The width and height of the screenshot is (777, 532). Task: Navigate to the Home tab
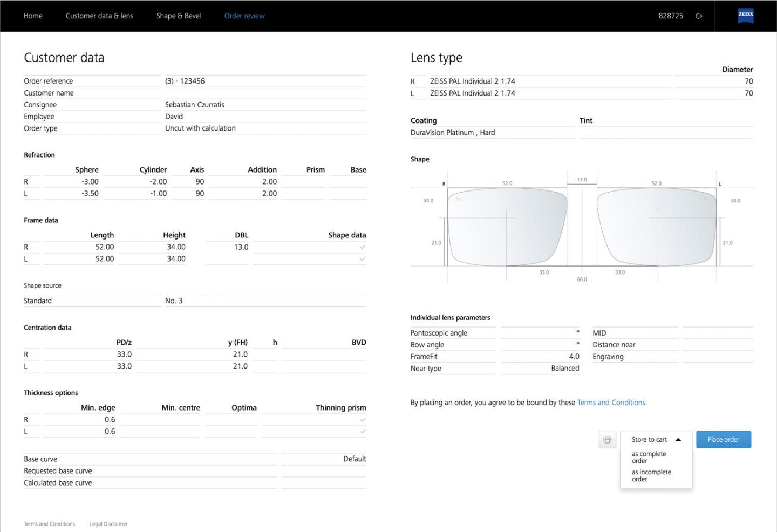click(x=33, y=16)
